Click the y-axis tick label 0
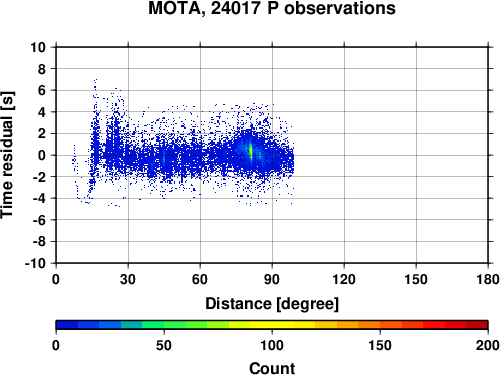Viewport: 500px width, 375px height. [42, 155]
